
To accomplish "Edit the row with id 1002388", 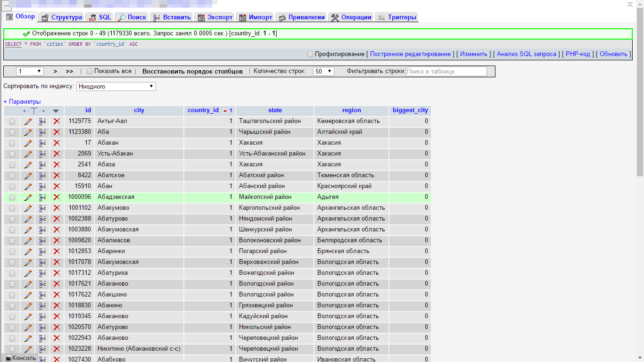I will tap(28, 219).
